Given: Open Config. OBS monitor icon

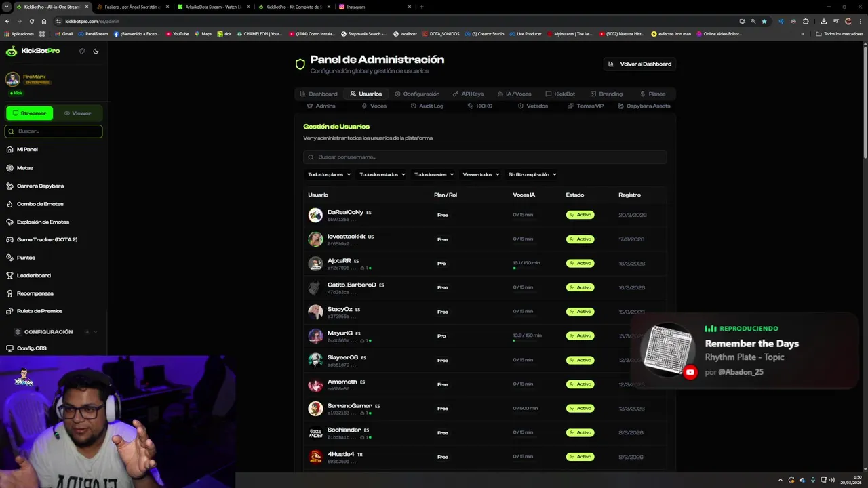Looking at the screenshot, I should click(10, 348).
